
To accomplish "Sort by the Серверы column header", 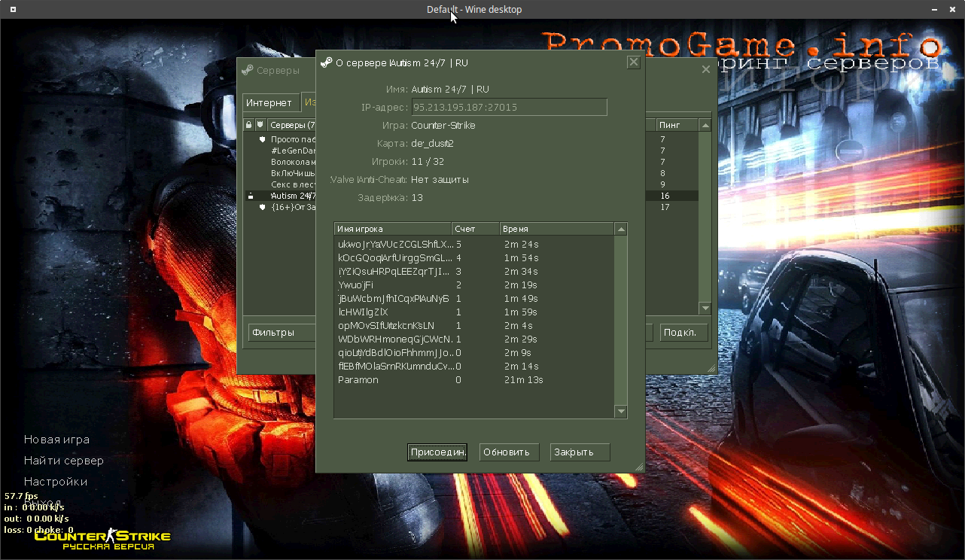I will [x=291, y=125].
